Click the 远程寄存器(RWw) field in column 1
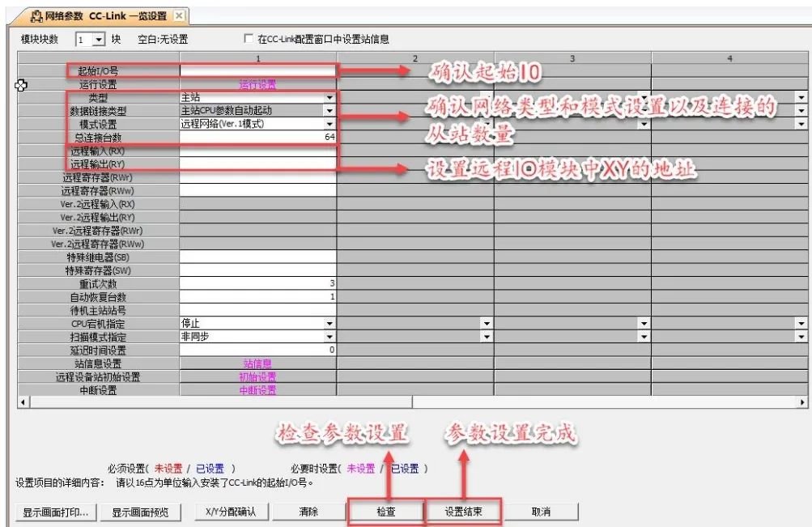Viewport: 812px width, 527px height. pyautogui.click(x=258, y=190)
